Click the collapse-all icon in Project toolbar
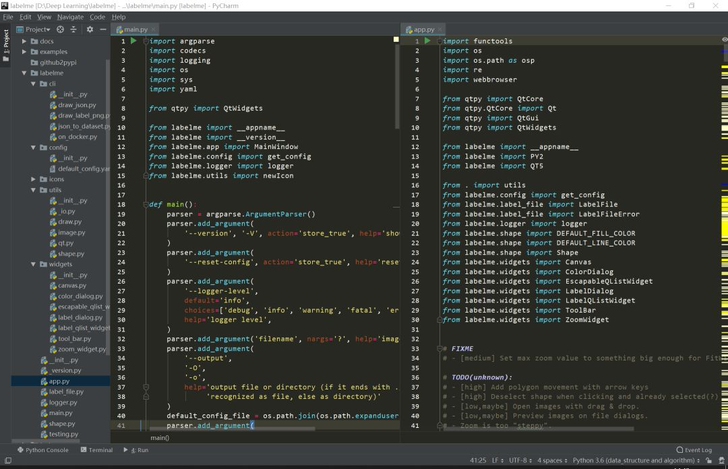728x469 pixels. coord(73,29)
